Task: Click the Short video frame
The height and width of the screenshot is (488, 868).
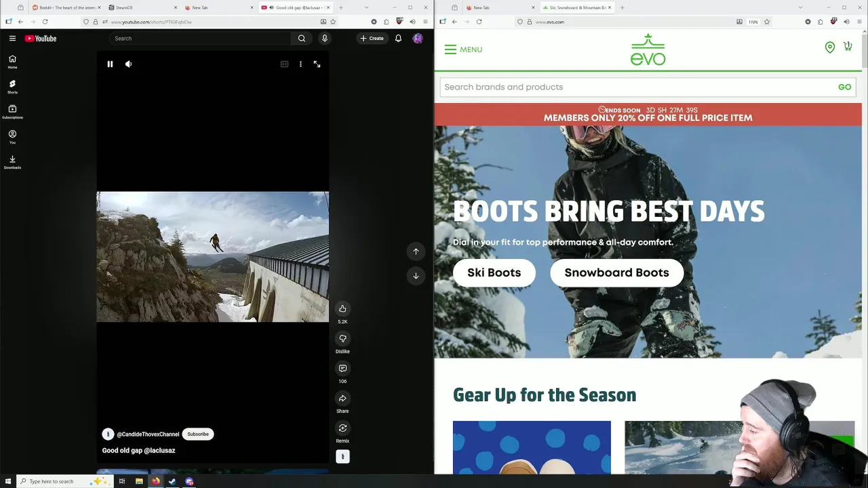Action: coord(212,257)
